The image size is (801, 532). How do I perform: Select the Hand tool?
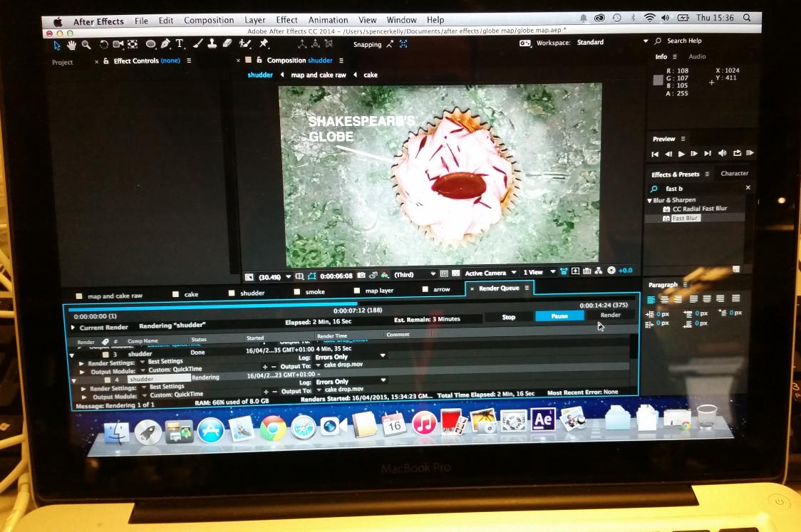click(x=71, y=45)
